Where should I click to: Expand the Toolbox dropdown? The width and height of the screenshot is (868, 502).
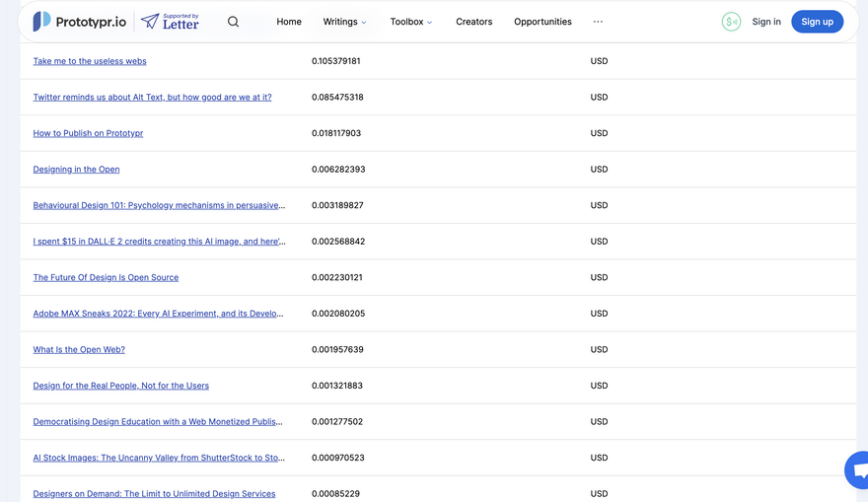410,22
